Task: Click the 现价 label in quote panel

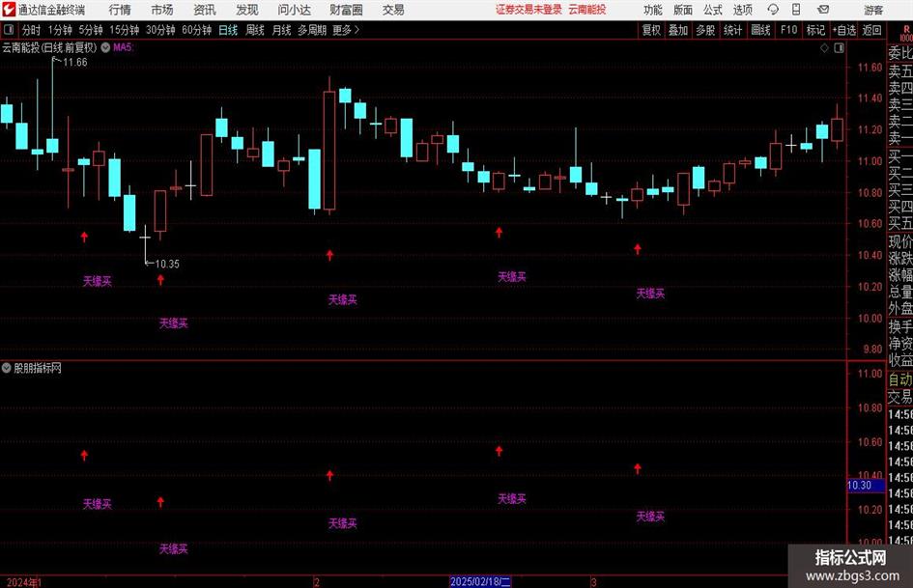Action: 900,241
